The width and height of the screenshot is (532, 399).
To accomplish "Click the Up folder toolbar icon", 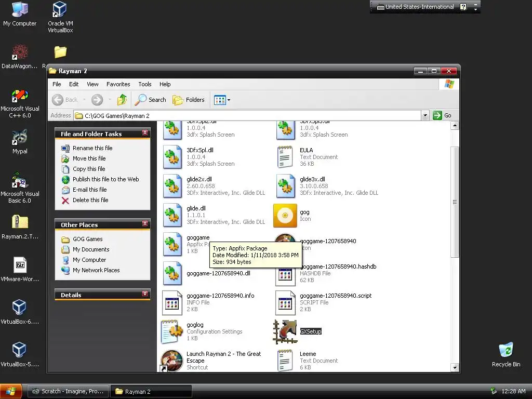I will [x=122, y=100].
